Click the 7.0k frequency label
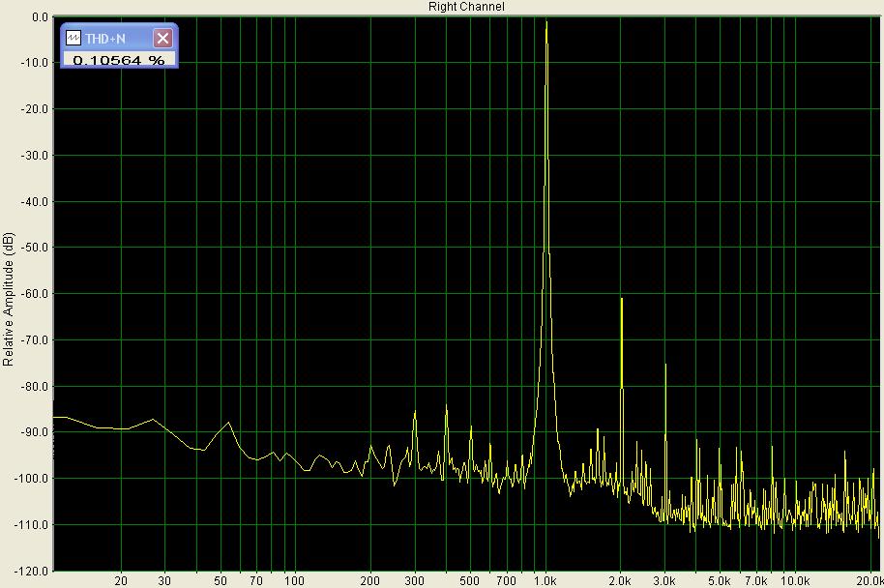884x588 pixels. pos(756,581)
